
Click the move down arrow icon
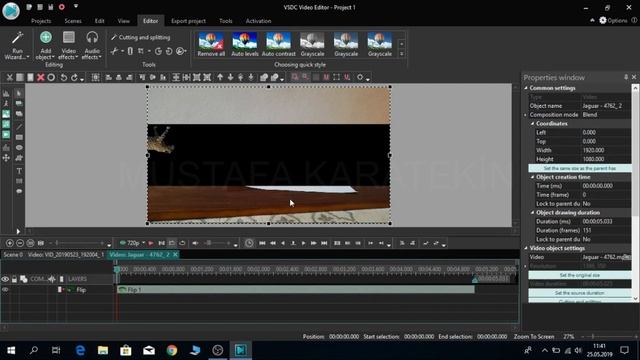pos(230,77)
